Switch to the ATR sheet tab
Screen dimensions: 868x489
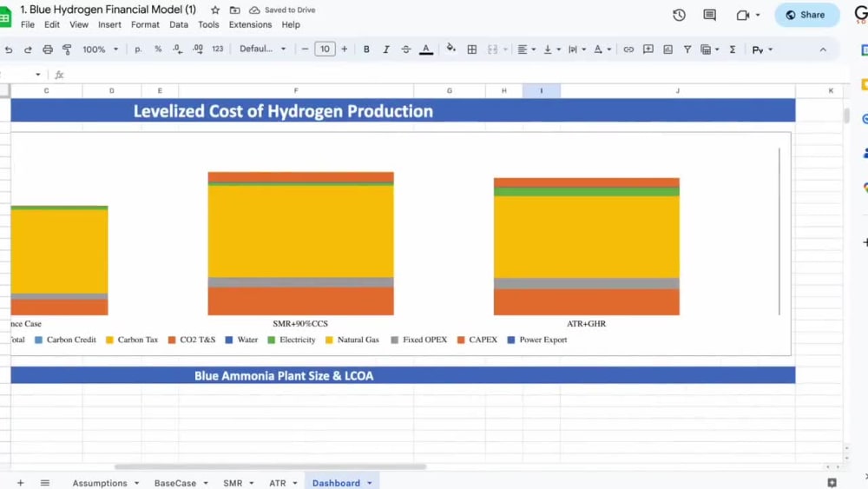pyautogui.click(x=278, y=483)
